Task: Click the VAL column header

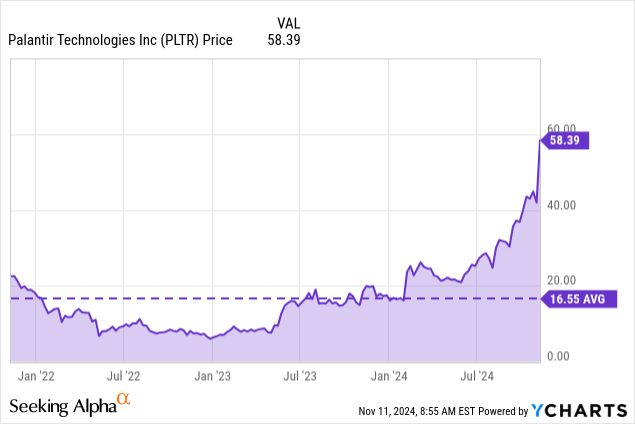Action: 287,21
